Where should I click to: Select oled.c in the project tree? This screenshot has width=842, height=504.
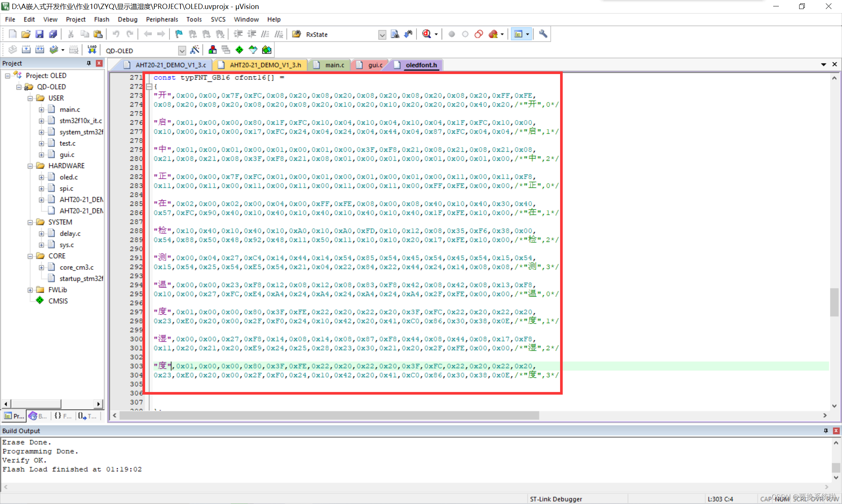(69, 177)
